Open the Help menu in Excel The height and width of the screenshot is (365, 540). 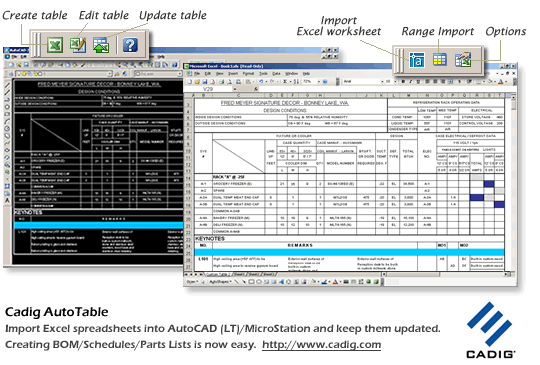pos(306,73)
